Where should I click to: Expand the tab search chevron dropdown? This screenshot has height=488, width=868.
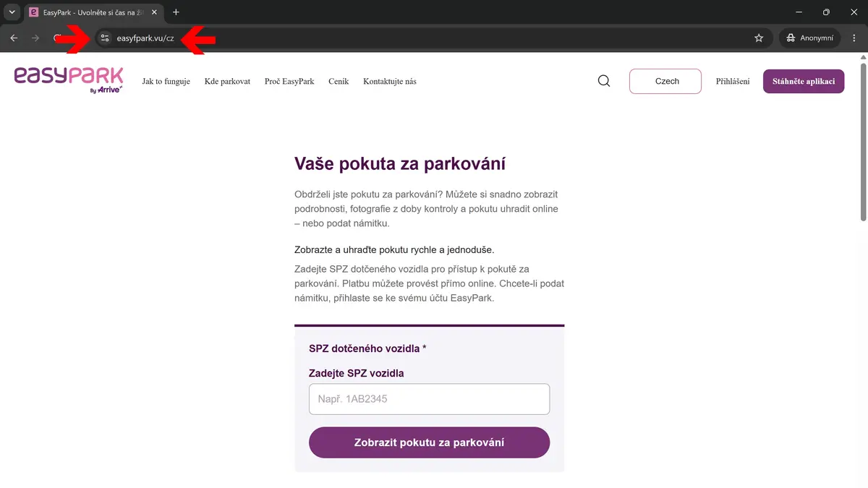12,12
